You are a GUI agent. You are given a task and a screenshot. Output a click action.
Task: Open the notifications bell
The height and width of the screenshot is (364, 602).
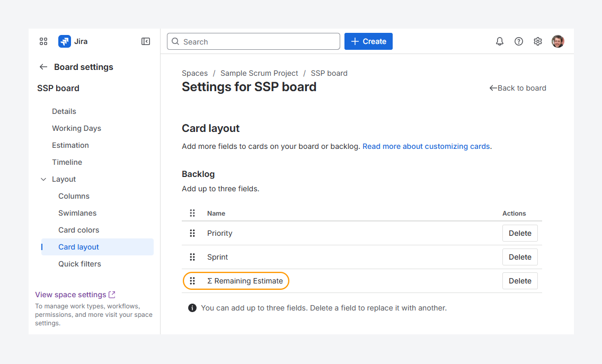[x=500, y=41]
